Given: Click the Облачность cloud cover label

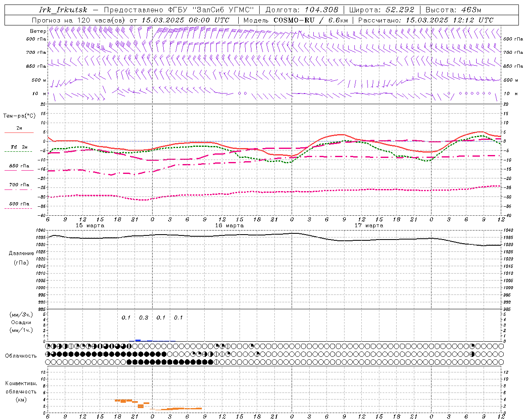Looking at the screenshot, I should point(21,356).
